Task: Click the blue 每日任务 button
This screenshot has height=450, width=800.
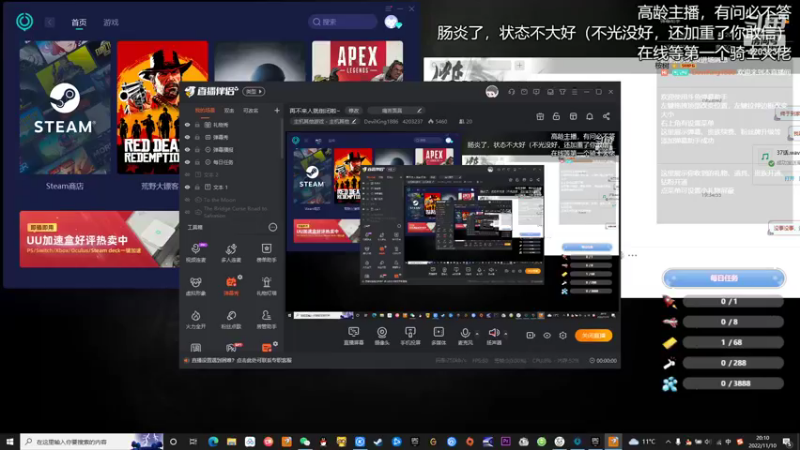Action: (x=723, y=278)
